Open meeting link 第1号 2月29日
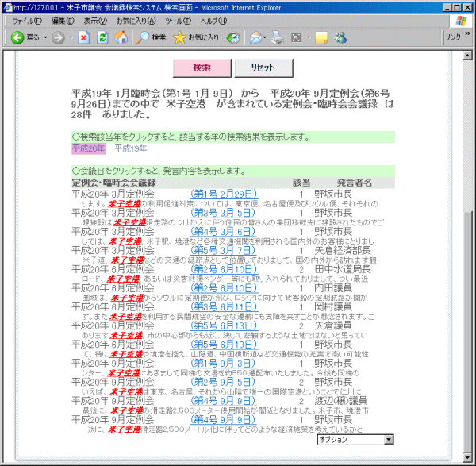The width and height of the screenshot is (476, 466). click(x=224, y=194)
